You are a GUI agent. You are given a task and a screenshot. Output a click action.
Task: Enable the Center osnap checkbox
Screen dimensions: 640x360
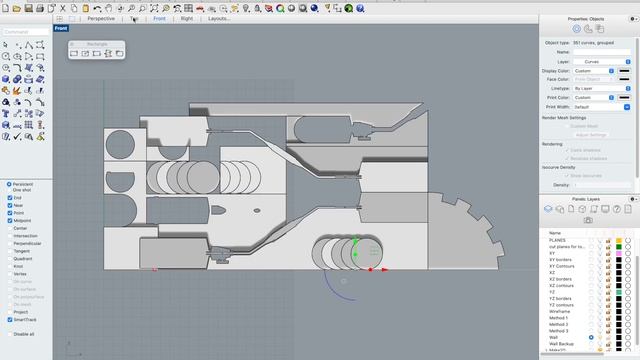tap(10, 228)
